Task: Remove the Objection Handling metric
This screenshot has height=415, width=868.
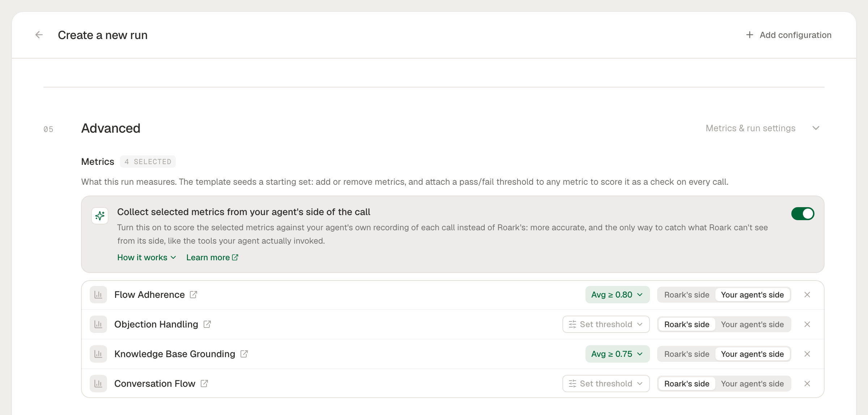Action: tap(807, 324)
